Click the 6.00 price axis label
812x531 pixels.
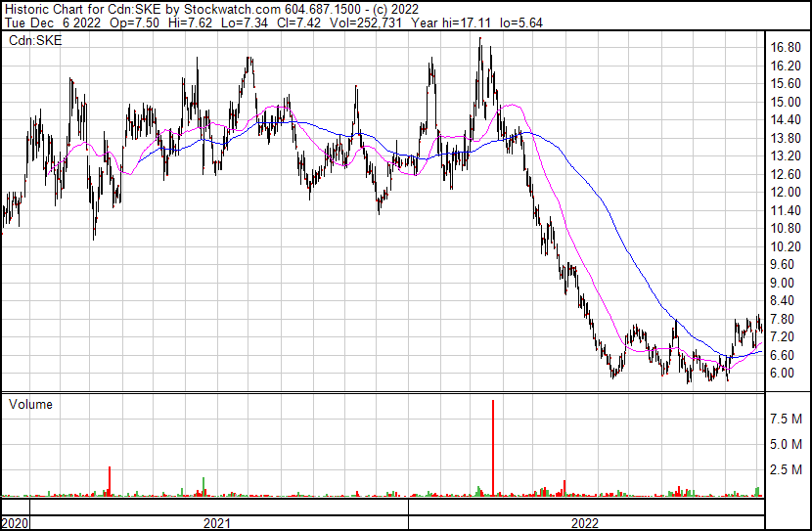point(784,373)
